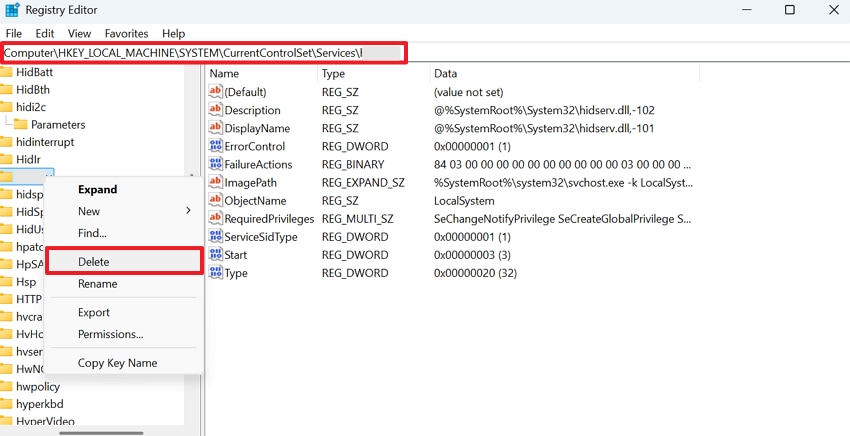Click the registry path address bar
This screenshot has height=436, width=850.
click(x=203, y=53)
